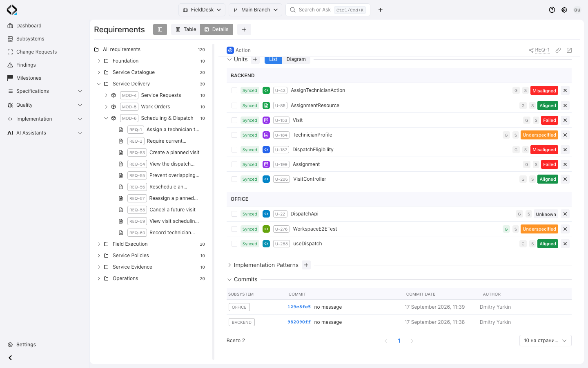Expand MOD-4 Service Requests

point(106,95)
